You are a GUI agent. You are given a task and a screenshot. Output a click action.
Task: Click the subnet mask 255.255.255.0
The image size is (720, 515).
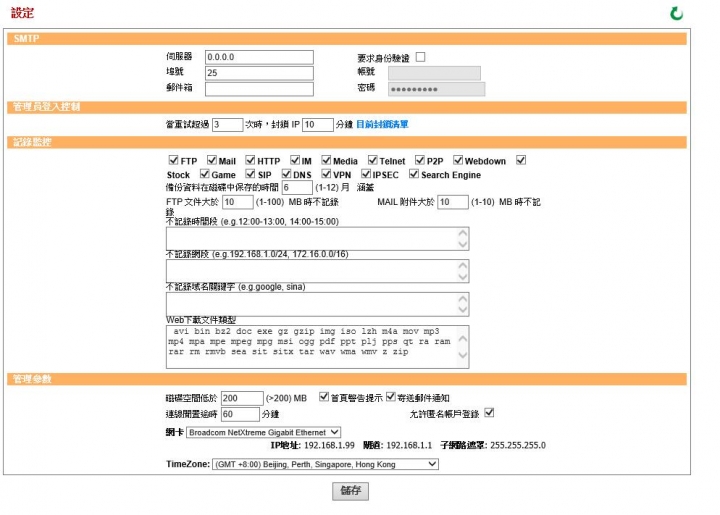pyautogui.click(x=518, y=445)
